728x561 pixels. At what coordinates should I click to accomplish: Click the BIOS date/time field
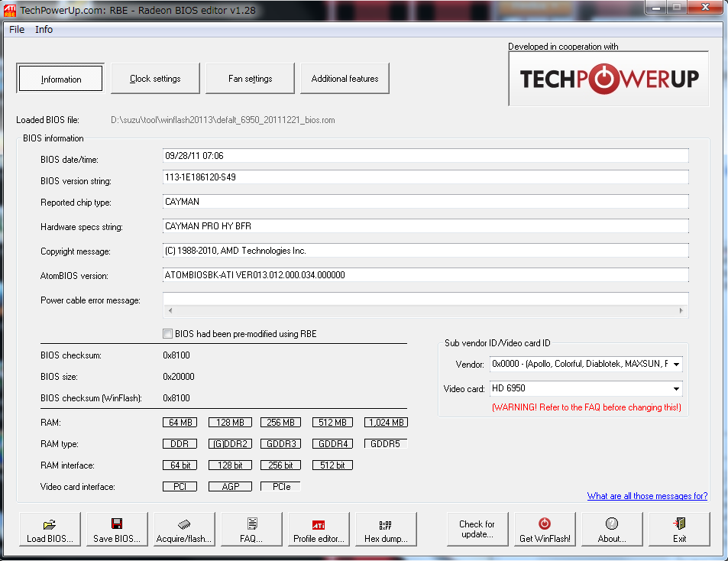[x=425, y=156]
